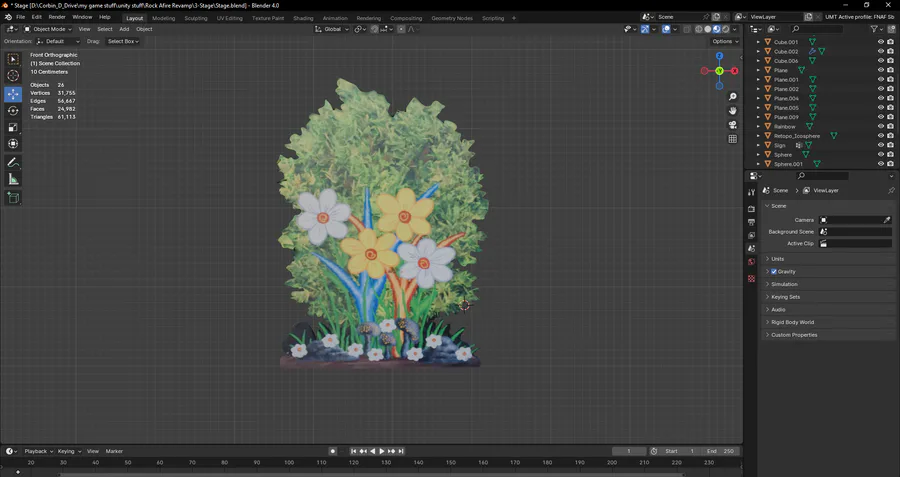
Task: Select the Annotate pencil tool
Action: 13,162
